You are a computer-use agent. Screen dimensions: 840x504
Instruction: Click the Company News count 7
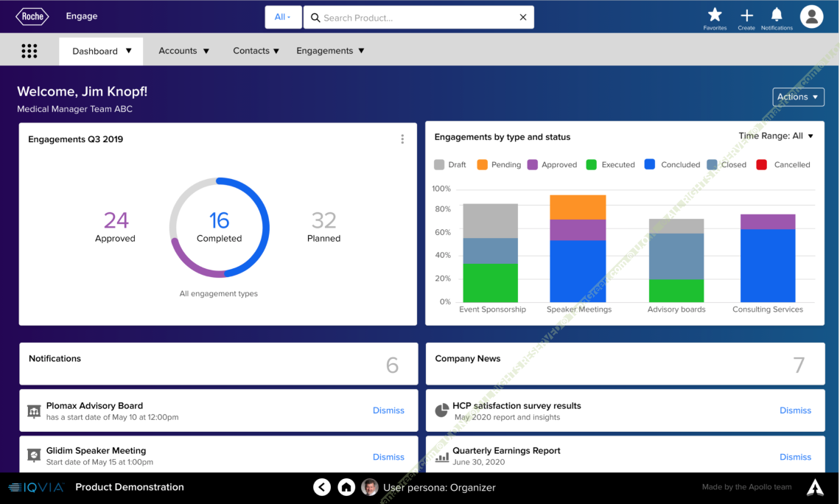[x=799, y=365]
